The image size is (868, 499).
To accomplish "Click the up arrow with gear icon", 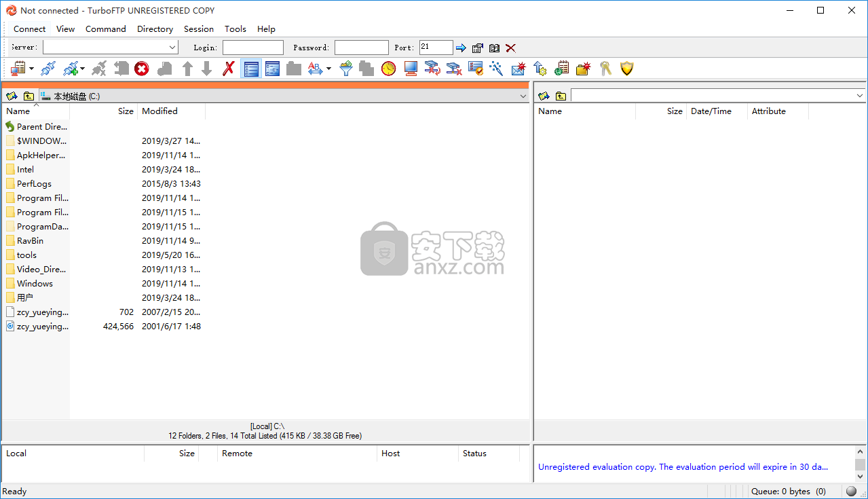I will pyautogui.click(x=540, y=69).
